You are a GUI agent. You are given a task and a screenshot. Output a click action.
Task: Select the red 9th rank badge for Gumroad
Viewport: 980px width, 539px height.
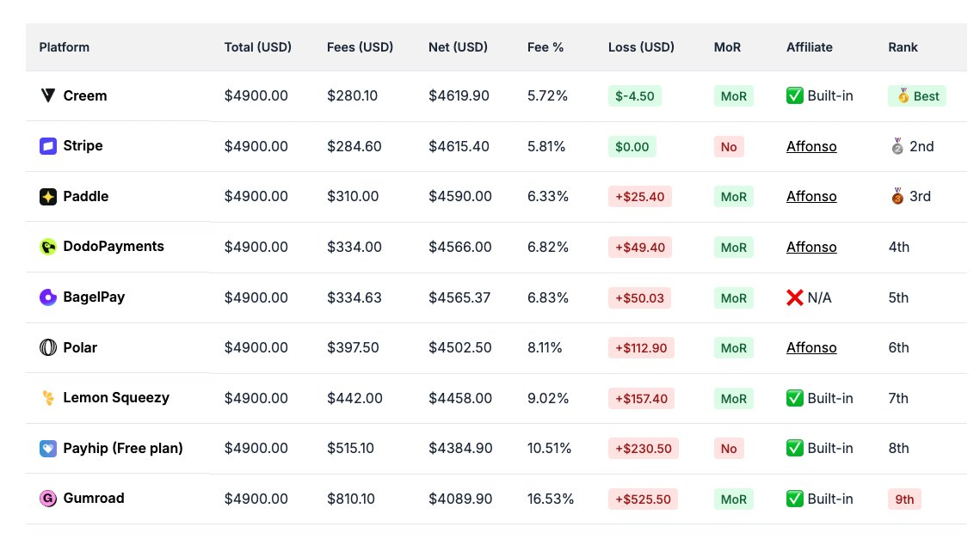(x=904, y=499)
